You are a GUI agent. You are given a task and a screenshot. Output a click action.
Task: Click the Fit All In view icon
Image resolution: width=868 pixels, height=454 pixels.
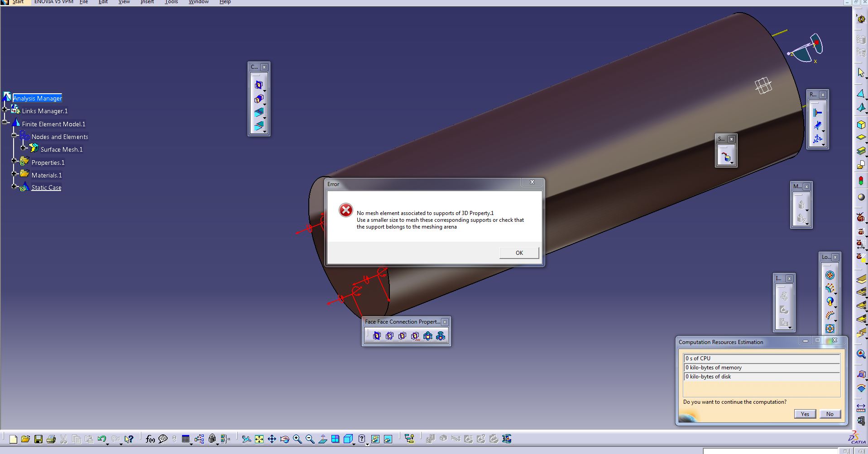pos(259,439)
